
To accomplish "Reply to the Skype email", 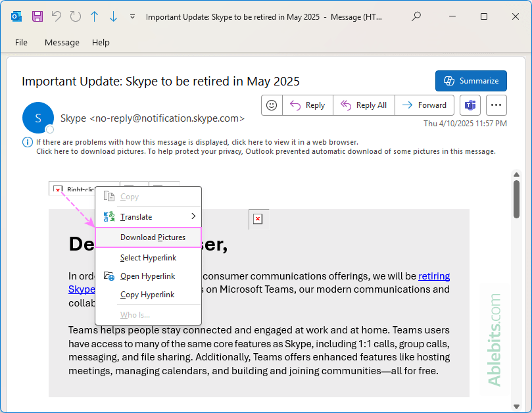I will (307, 105).
